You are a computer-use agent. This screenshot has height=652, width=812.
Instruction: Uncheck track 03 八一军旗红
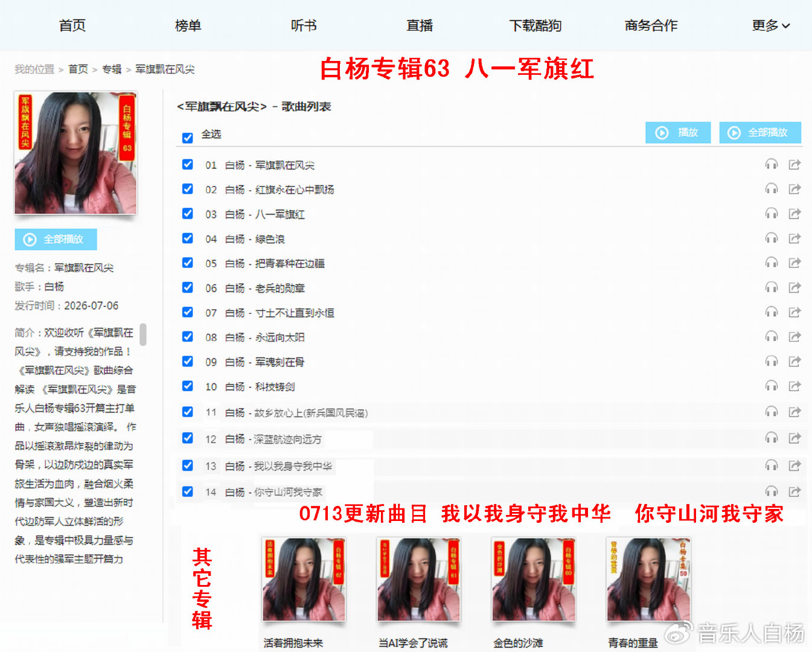[x=188, y=214]
